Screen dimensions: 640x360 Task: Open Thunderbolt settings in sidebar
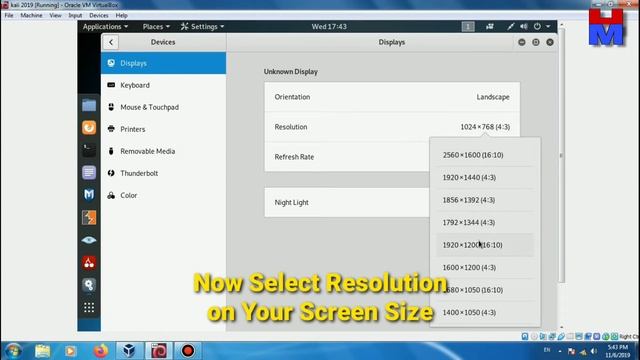[163, 173]
